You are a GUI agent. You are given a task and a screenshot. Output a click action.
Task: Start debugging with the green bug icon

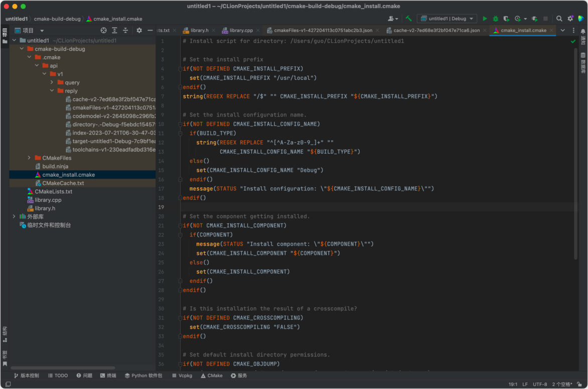(495, 19)
